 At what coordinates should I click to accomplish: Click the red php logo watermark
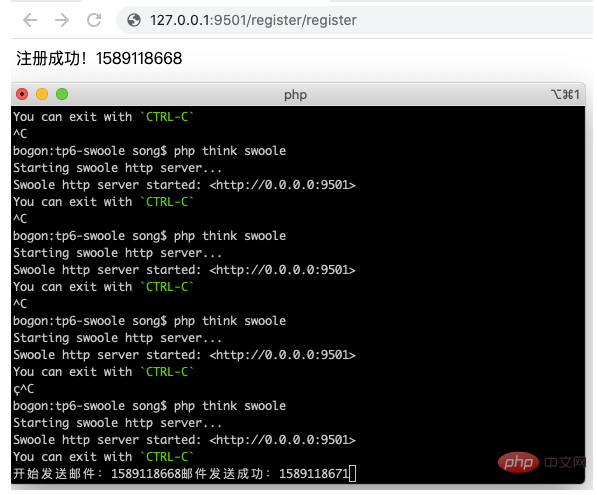point(518,462)
